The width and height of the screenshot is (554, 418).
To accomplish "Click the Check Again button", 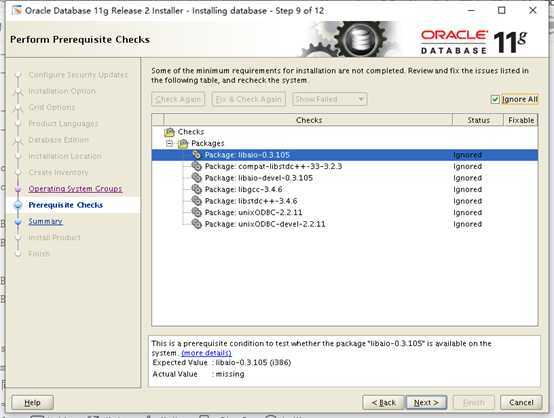I will pos(178,99).
